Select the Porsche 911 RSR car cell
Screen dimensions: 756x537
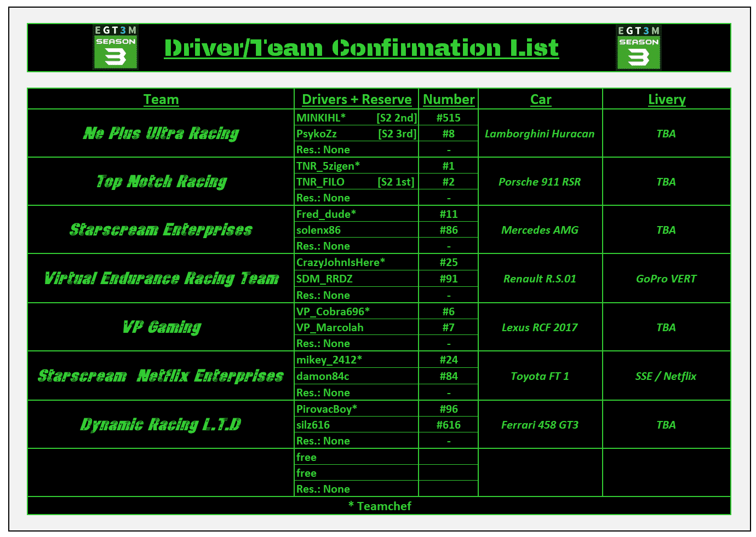(x=541, y=182)
